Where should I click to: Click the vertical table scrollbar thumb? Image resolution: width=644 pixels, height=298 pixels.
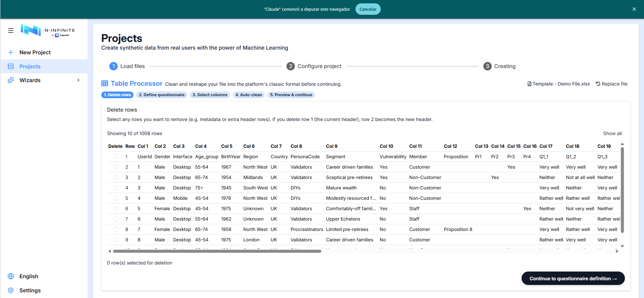pos(622,190)
